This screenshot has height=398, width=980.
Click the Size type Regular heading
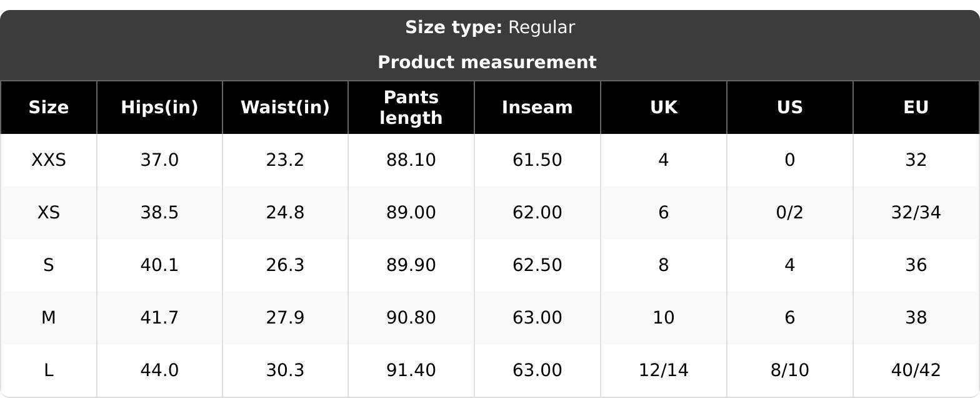(490, 28)
